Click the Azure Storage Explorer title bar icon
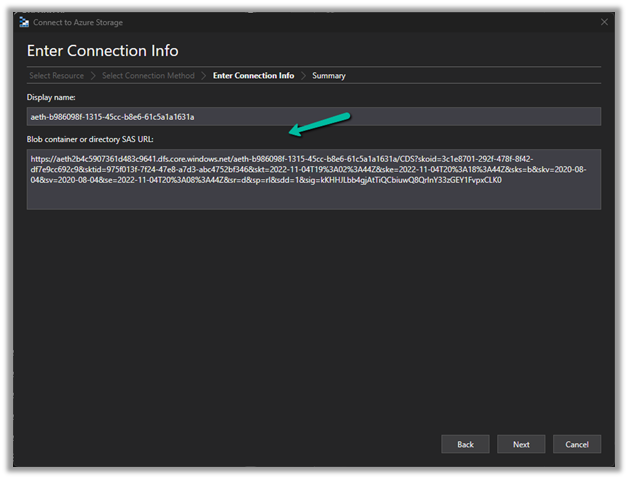The image size is (628, 479). coord(24,22)
